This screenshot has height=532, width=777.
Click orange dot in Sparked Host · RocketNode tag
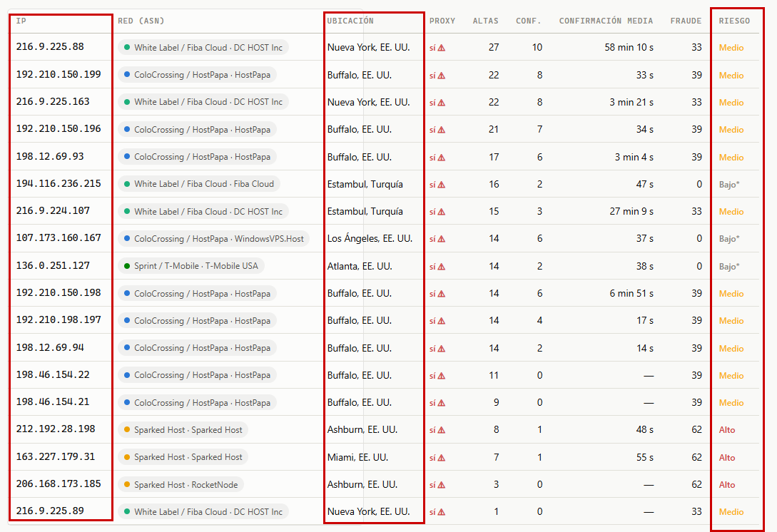[x=127, y=484]
